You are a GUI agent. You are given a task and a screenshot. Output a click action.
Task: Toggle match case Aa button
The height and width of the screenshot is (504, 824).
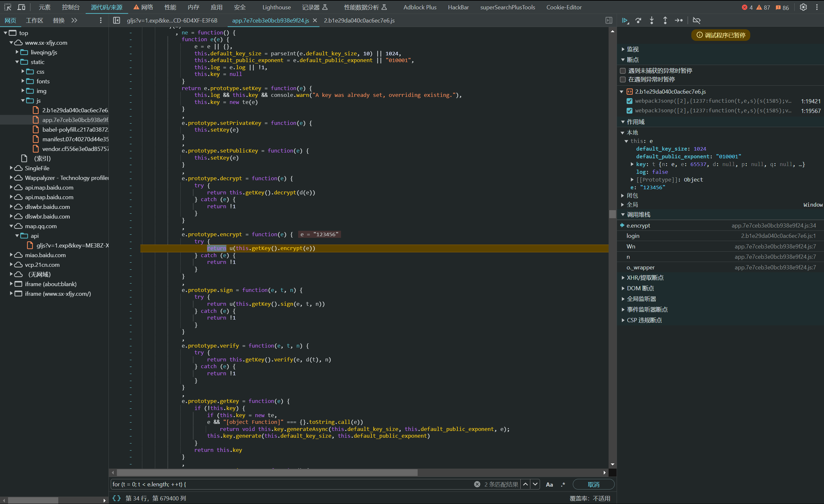coord(549,484)
